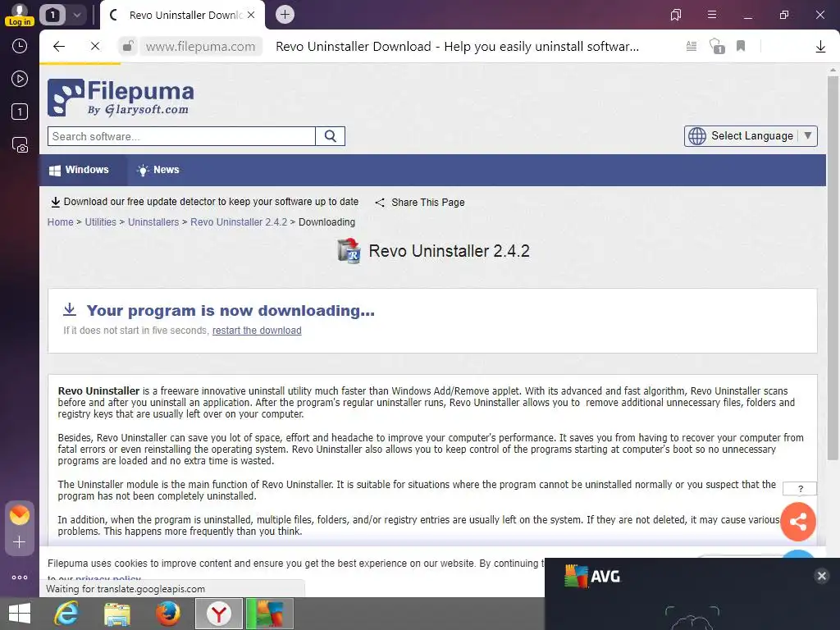Viewport: 840px width, 630px height.
Task: Open the protection shield icon in address bar
Action: tap(717, 46)
